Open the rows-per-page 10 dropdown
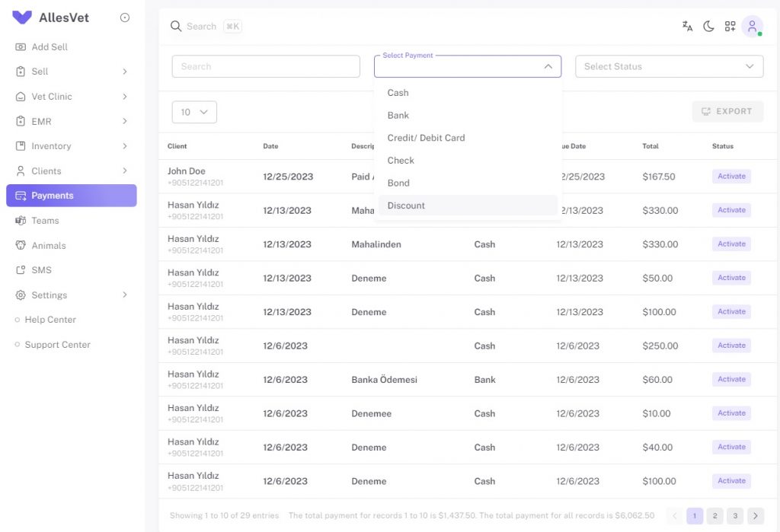Screen dimensions: 780x532 (x=194, y=112)
